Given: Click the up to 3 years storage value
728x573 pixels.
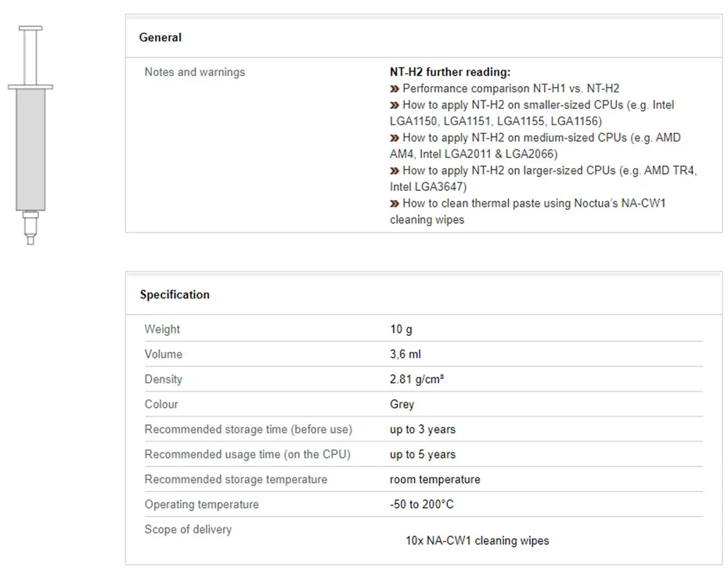Looking at the screenshot, I should click(x=423, y=430).
